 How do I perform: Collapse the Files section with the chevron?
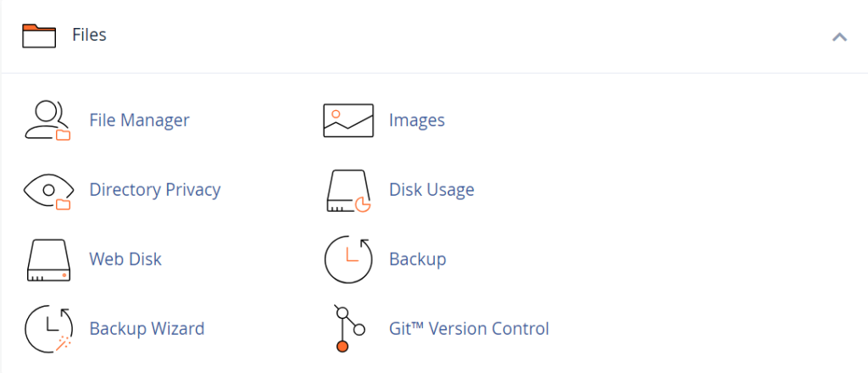839,36
